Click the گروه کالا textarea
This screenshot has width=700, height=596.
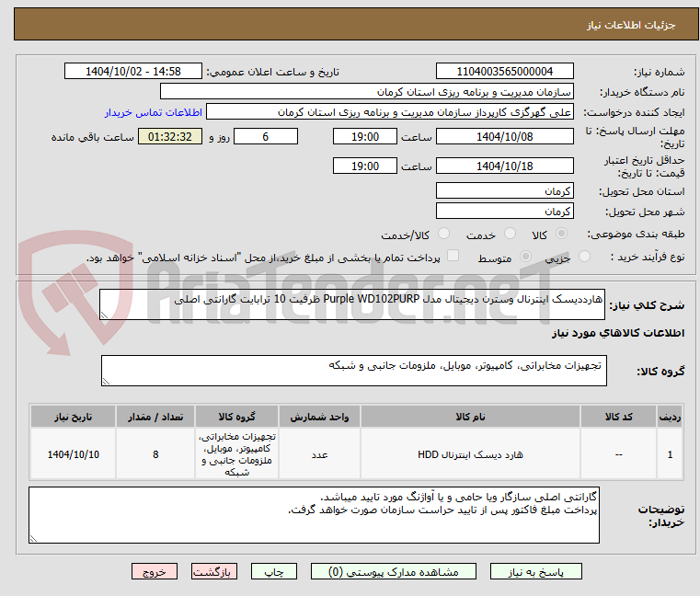pyautogui.click(x=353, y=371)
